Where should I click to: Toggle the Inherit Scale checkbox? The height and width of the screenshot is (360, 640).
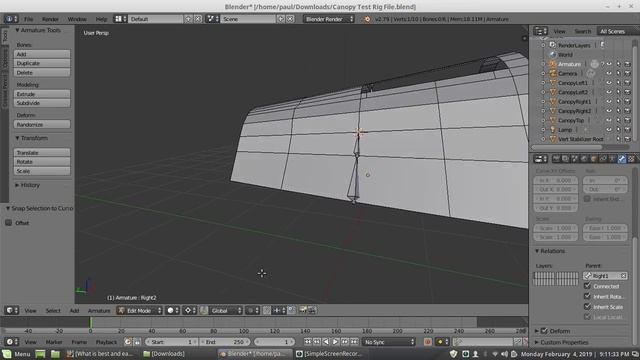tap(587, 307)
